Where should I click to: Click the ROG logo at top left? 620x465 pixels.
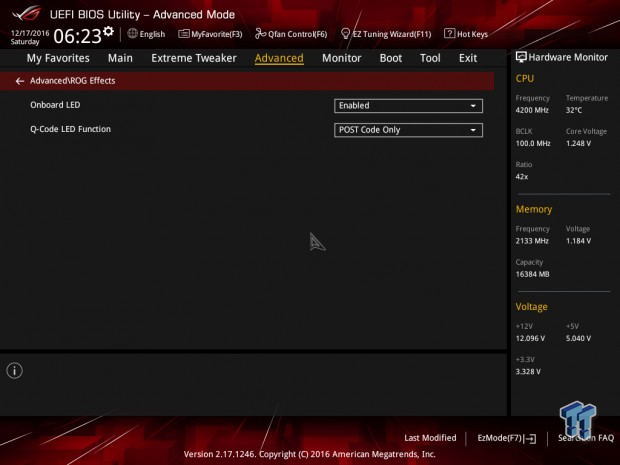point(26,13)
